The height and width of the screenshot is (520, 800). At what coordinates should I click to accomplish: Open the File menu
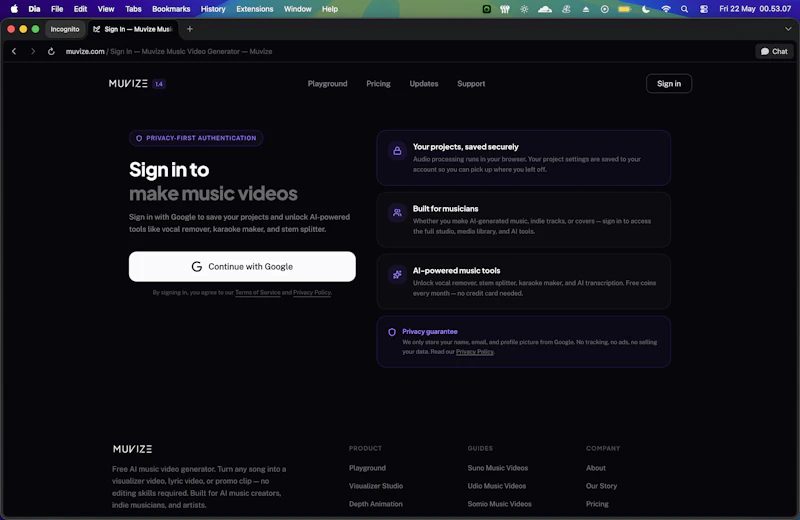[x=57, y=9]
